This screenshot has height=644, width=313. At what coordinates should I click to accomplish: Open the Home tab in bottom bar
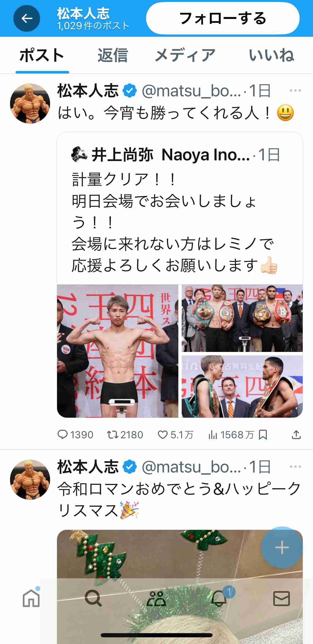pos(31,598)
